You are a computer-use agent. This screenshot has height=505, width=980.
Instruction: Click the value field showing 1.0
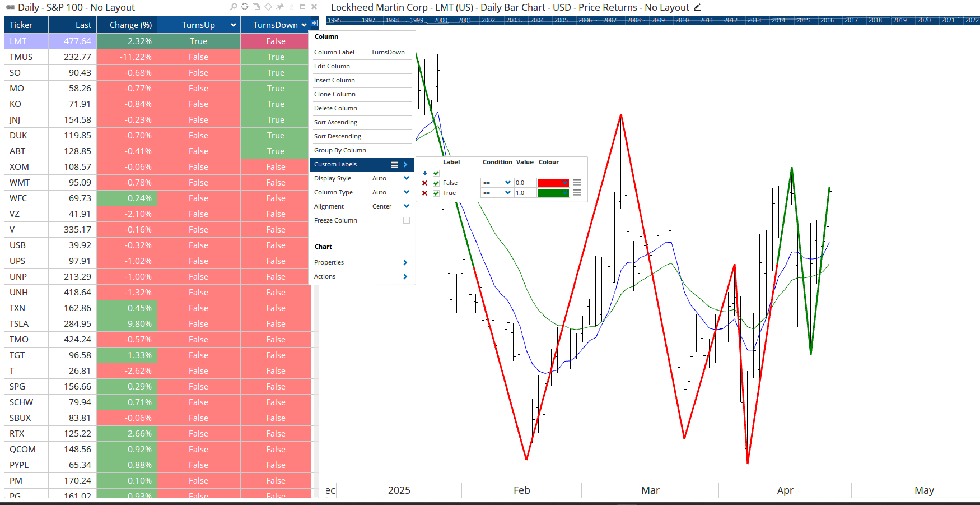pyautogui.click(x=525, y=193)
